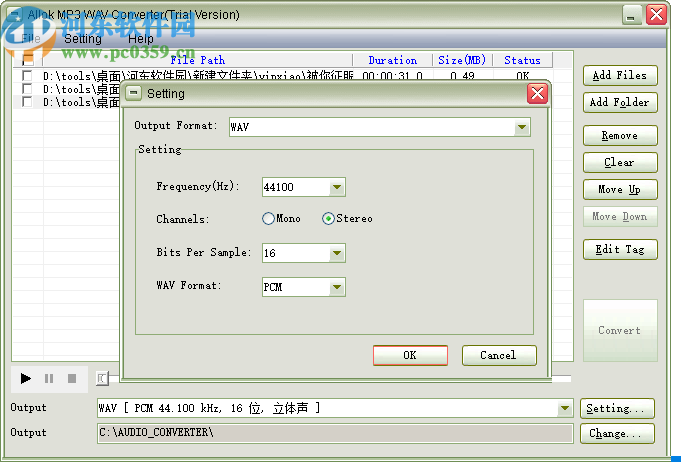Click the first file's 00:00:31.0 duration cell

393,76
